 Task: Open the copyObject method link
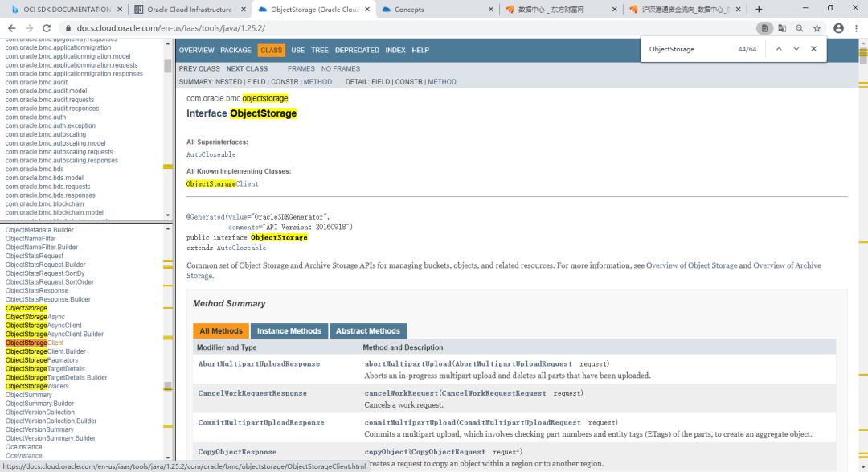click(x=387, y=452)
